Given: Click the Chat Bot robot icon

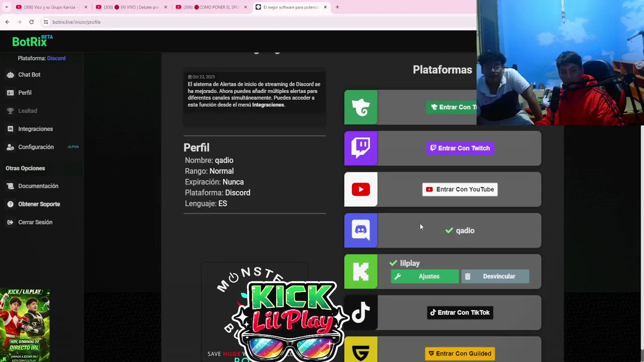Looking at the screenshot, I should (10, 74).
